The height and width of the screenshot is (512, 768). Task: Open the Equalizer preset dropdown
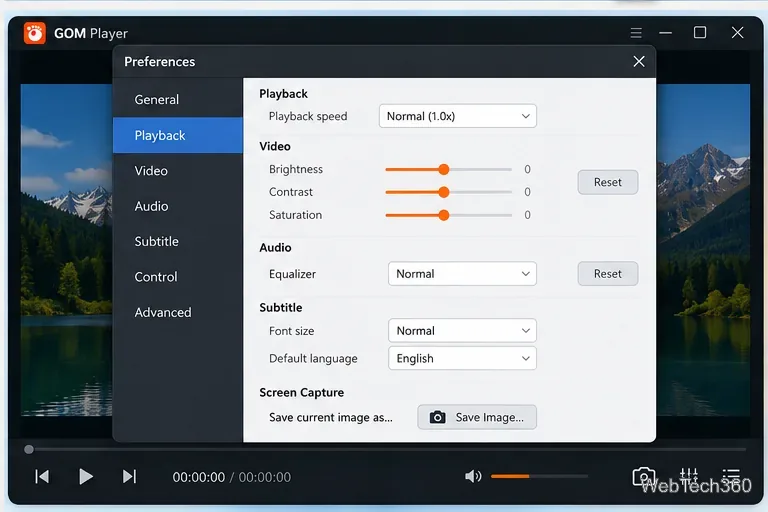[x=462, y=273]
